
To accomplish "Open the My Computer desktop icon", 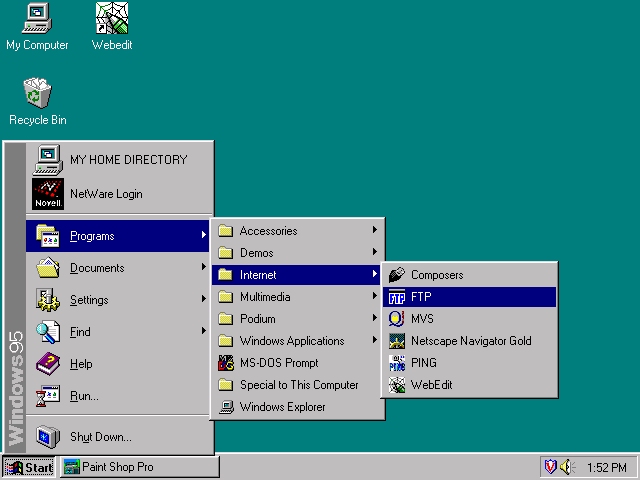I will pyautogui.click(x=37, y=19).
